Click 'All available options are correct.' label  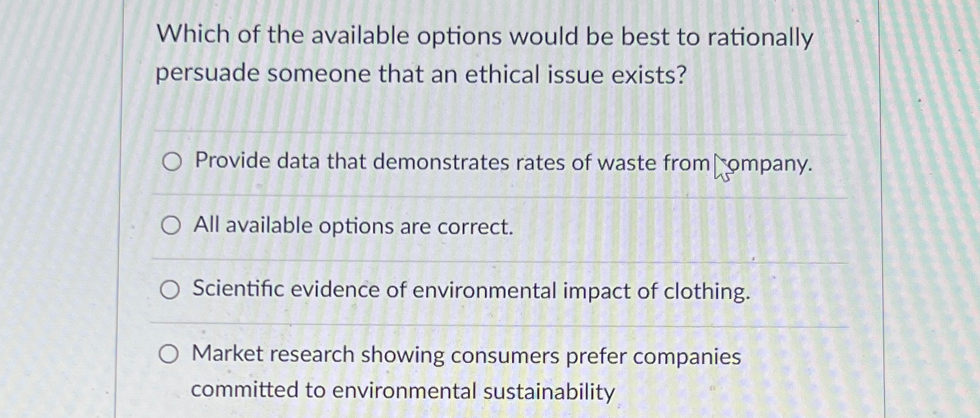coord(353,226)
